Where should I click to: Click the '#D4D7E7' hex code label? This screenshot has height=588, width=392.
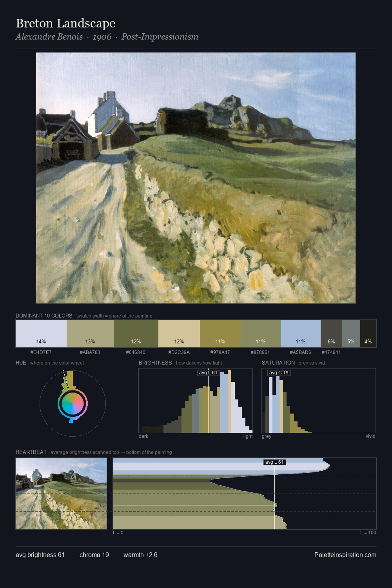click(41, 352)
